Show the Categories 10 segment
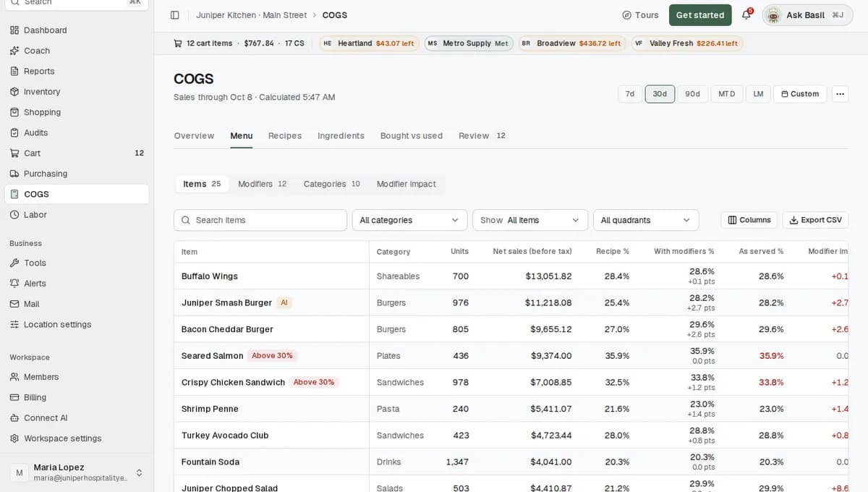Image resolution: width=868 pixels, height=492 pixels. point(332,184)
